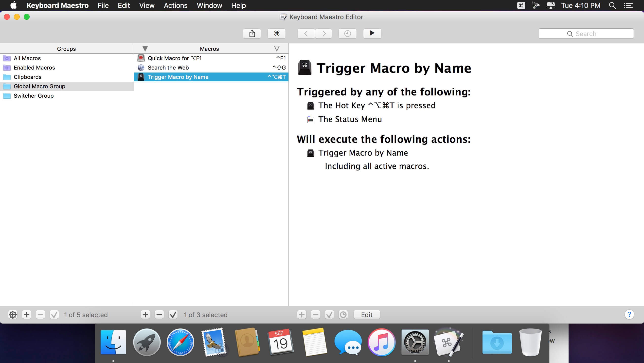The width and height of the screenshot is (644, 363).
Task: Click the Record command-key toolbar icon
Action: pyautogui.click(x=276, y=34)
